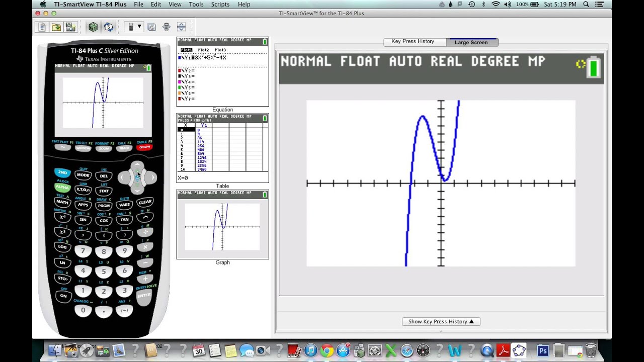Click the X,T,θ,n variable key
644x362 pixels.
click(x=83, y=190)
